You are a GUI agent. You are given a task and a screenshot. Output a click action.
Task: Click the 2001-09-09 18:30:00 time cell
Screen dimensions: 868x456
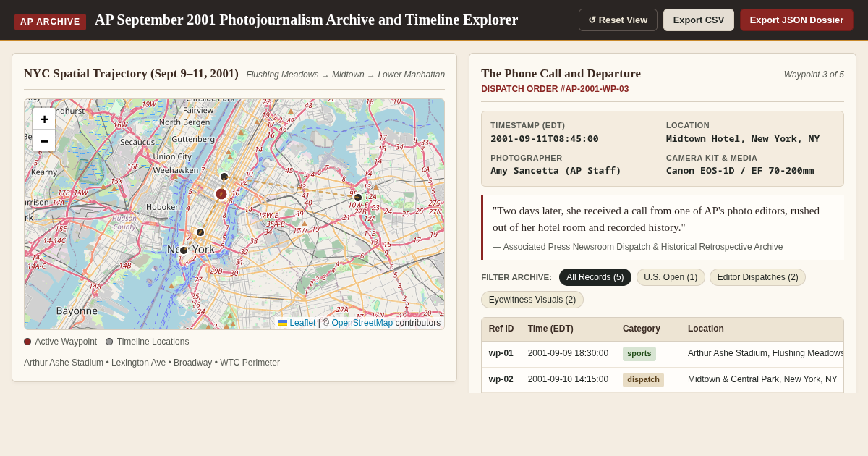568,354
